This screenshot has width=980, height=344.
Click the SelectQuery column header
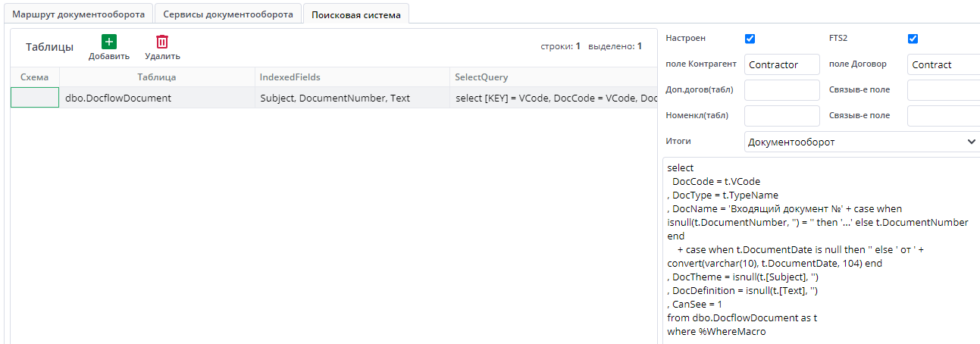click(553, 77)
